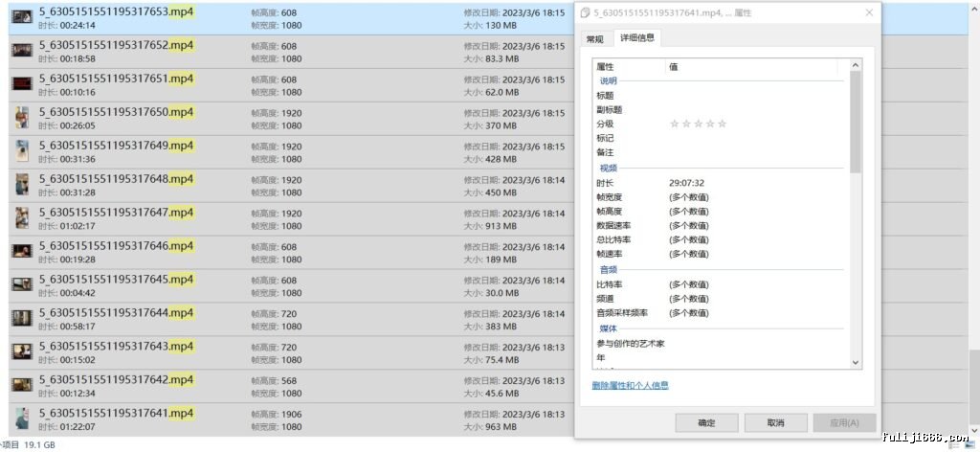Click the 值 column header

pyautogui.click(x=750, y=66)
